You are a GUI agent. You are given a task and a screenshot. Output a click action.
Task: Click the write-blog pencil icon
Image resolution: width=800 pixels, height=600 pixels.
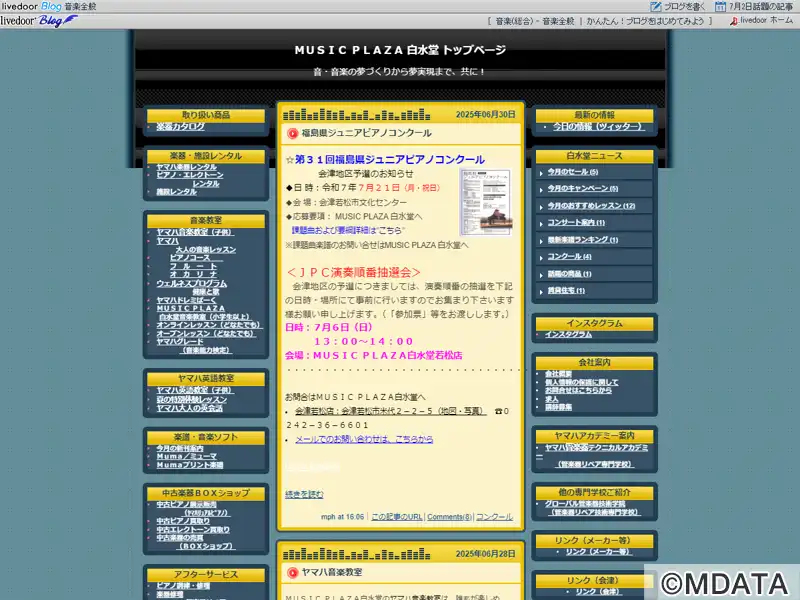[x=656, y=7]
